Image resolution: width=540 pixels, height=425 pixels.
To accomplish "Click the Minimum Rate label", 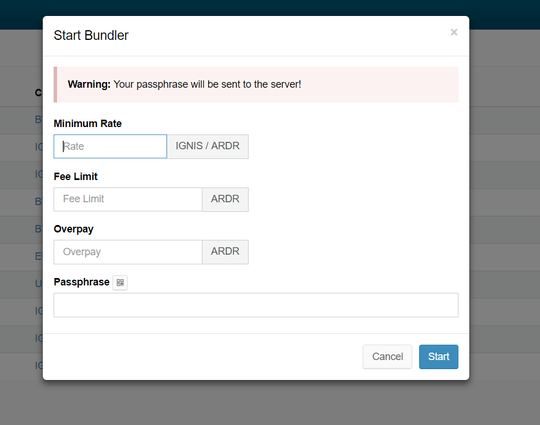I will coord(87,124).
